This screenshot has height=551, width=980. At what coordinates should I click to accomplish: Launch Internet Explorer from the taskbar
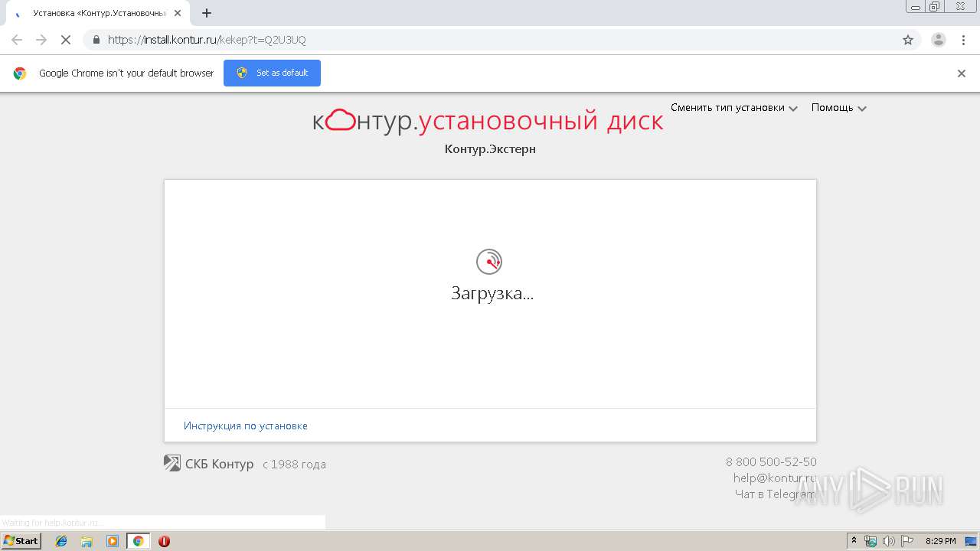[61, 541]
